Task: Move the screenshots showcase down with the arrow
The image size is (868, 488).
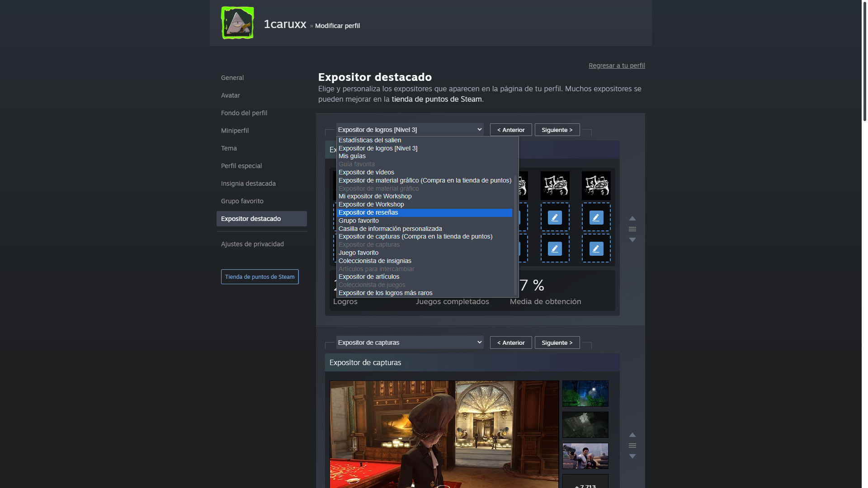Action: (x=632, y=456)
